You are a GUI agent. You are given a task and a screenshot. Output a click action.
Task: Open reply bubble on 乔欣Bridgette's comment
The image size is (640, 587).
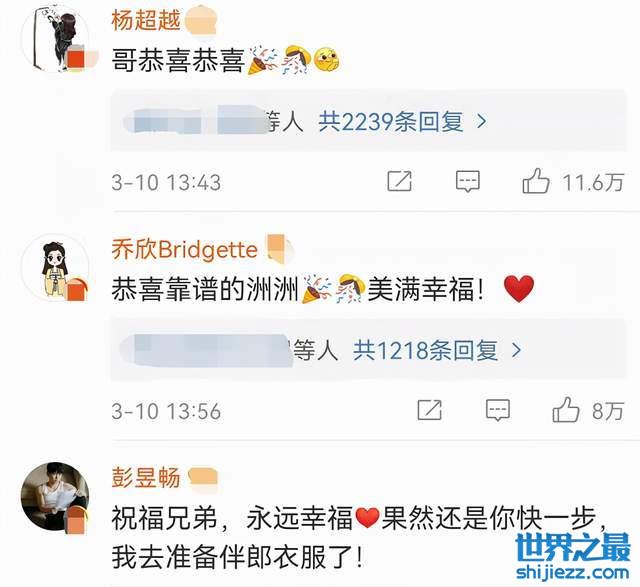[x=498, y=410]
